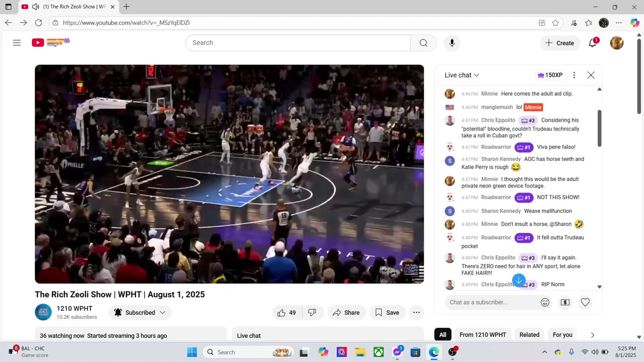Screen dimensions: 644x362
Task: Open the Edge favorites list icon
Action: (x=589, y=23)
